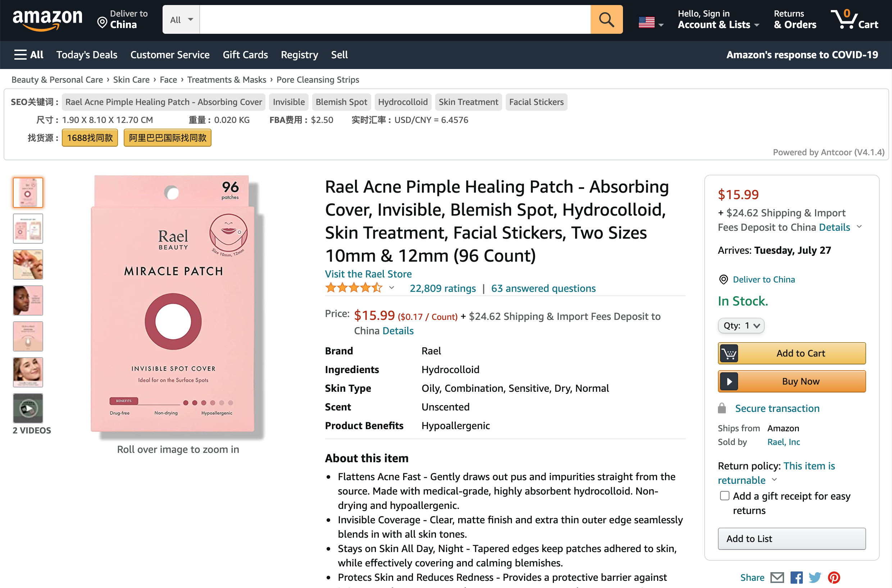Expand the US flag language selector
Viewport: 892px width, 588px height.
tap(651, 23)
